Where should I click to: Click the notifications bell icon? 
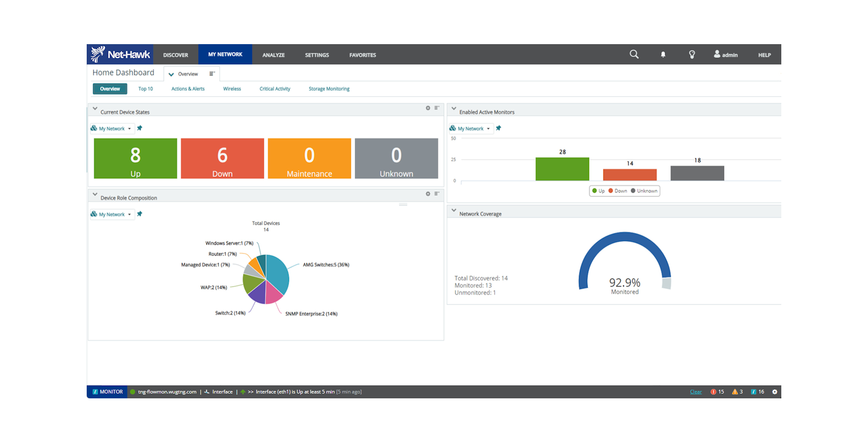[x=663, y=55]
